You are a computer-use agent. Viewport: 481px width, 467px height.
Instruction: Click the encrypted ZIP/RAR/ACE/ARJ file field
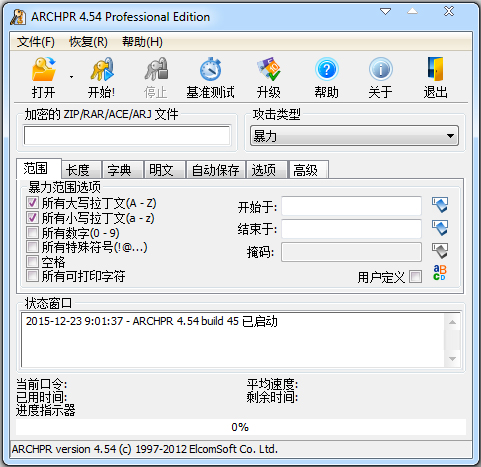pyautogui.click(x=127, y=135)
